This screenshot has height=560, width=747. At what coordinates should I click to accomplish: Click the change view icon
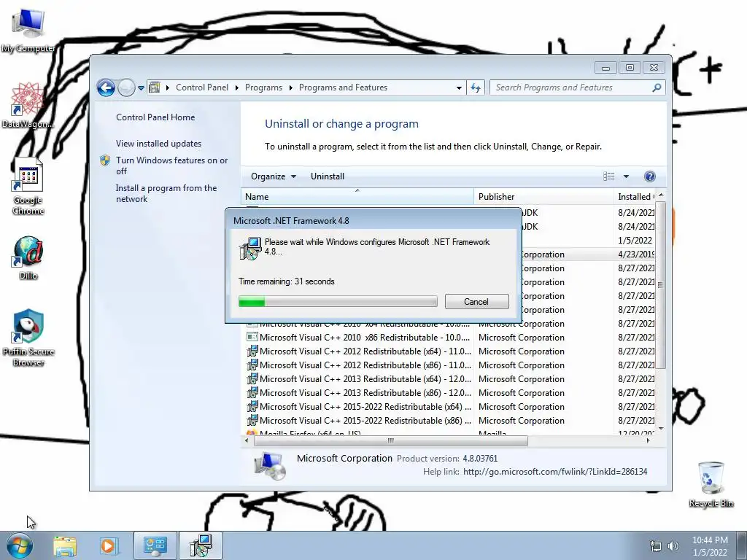click(x=609, y=176)
